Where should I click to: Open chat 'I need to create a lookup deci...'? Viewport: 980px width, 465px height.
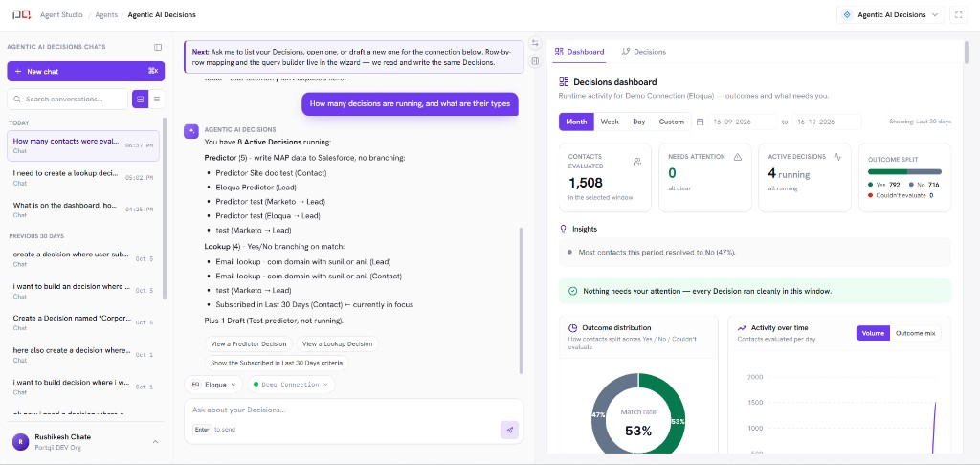point(83,178)
